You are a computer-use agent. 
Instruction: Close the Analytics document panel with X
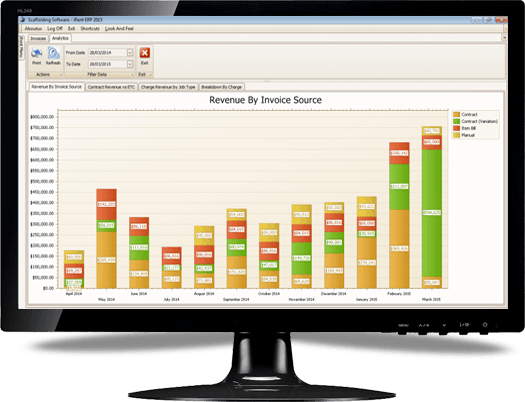[x=504, y=38]
